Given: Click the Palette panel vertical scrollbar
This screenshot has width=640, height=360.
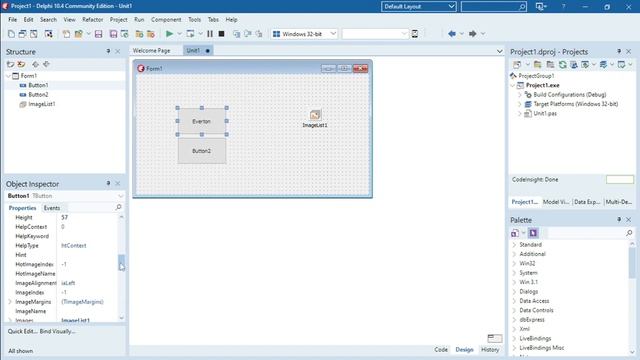Looking at the screenshot, I should point(632,298).
